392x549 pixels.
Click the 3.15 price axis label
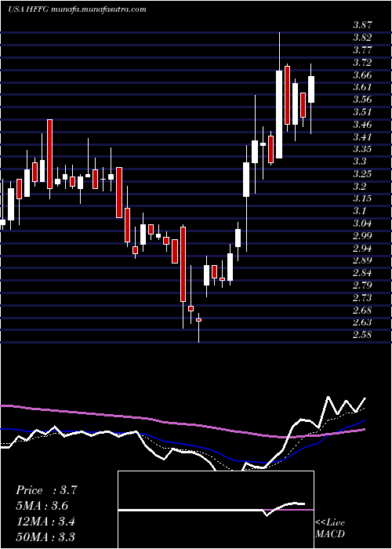coord(362,198)
